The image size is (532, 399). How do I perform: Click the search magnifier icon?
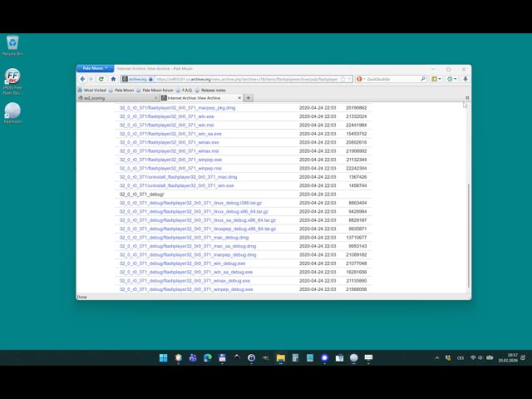point(423,79)
